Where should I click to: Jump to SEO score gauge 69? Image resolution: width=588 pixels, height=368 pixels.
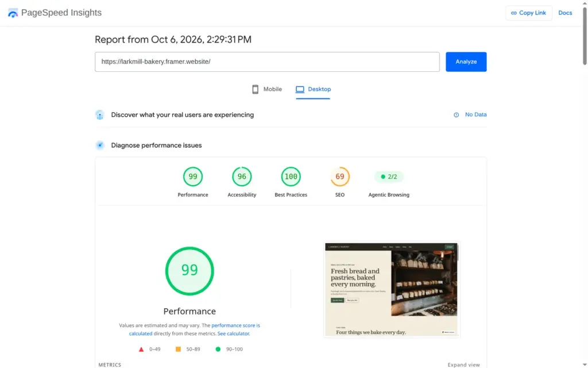[x=340, y=177]
